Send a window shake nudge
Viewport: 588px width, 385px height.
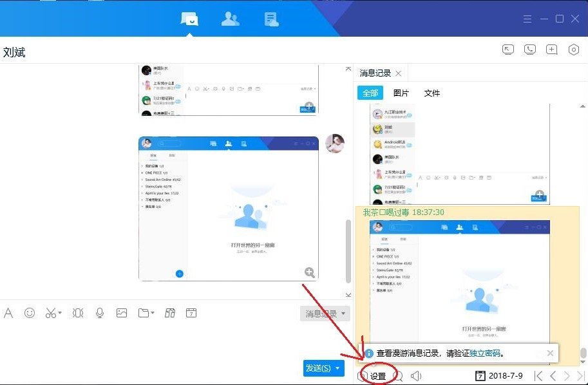pyautogui.click(x=77, y=313)
